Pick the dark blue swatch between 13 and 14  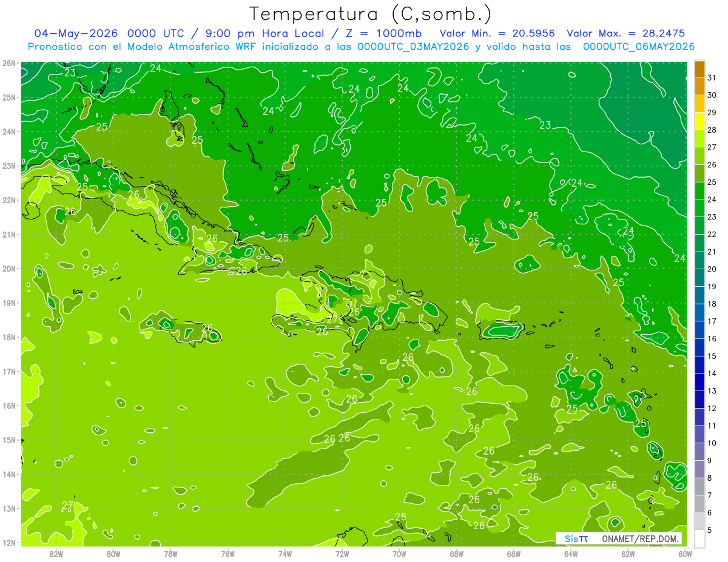699,382
